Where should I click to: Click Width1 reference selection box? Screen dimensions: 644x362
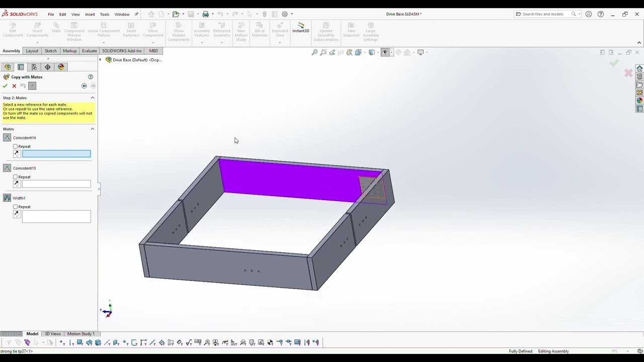(x=56, y=217)
